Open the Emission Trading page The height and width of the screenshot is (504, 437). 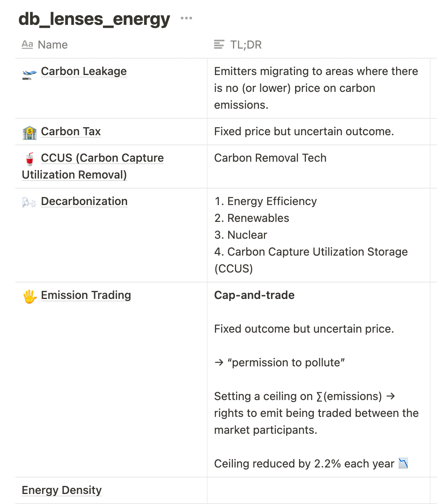(x=86, y=295)
